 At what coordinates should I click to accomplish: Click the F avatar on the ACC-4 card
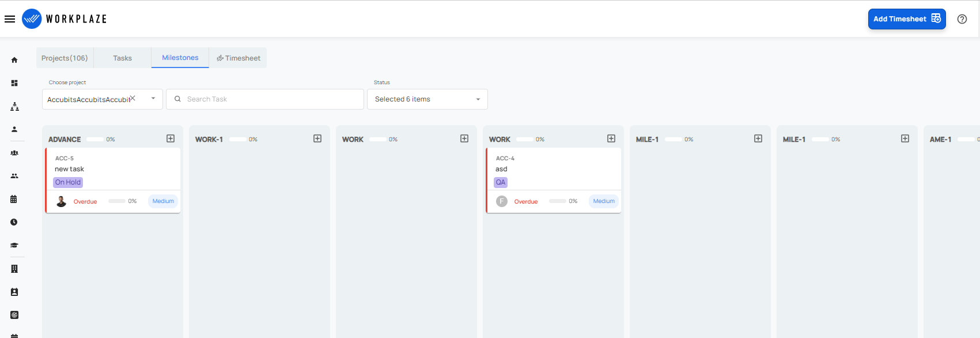pyautogui.click(x=502, y=201)
